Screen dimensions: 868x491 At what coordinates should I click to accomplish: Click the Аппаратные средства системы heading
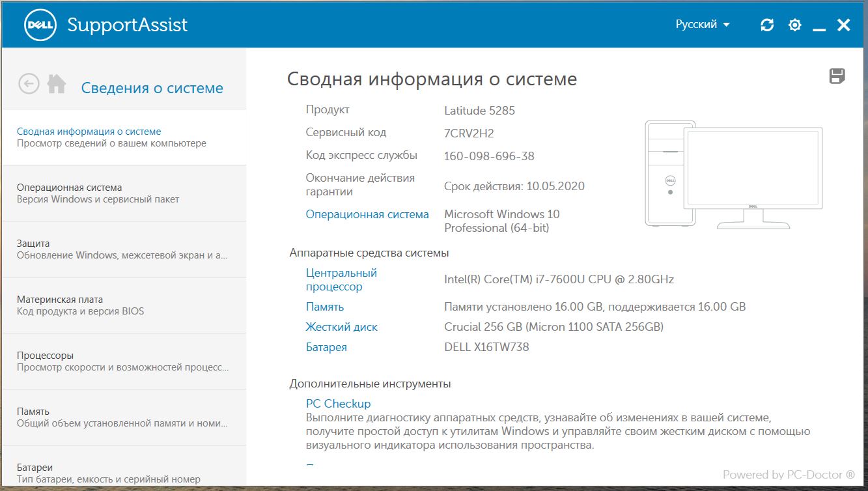click(369, 253)
